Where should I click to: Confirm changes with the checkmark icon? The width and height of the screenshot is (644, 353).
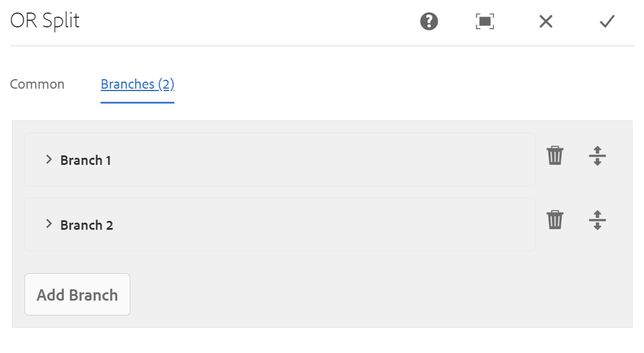[x=607, y=21]
